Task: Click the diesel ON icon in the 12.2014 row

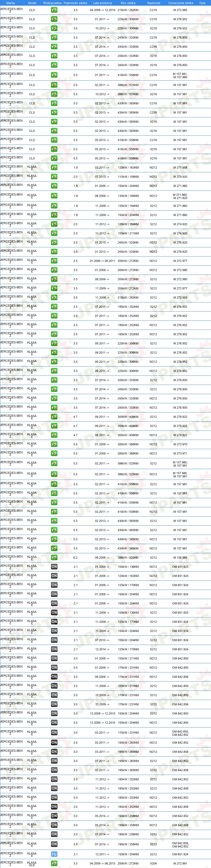Action: (54, 649)
